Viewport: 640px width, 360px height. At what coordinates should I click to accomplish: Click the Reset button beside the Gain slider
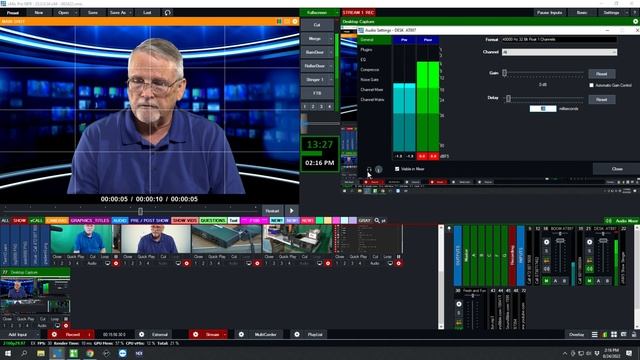click(x=602, y=74)
